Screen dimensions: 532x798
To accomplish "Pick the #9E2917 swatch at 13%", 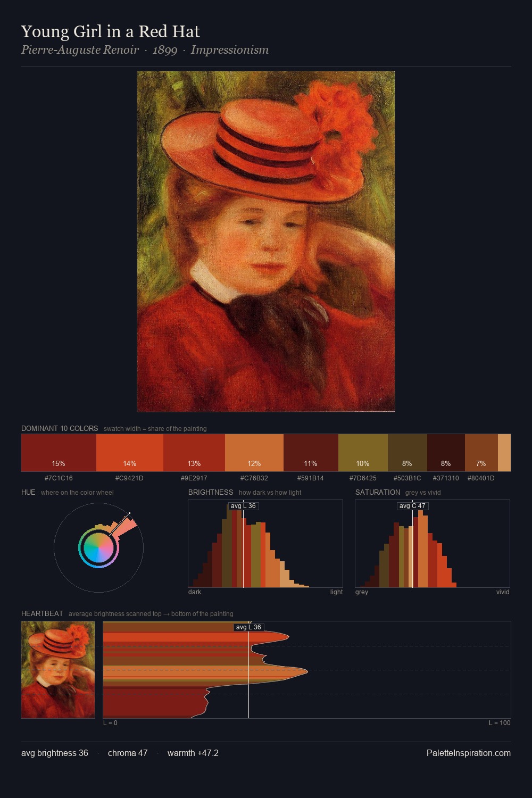I will click(194, 453).
